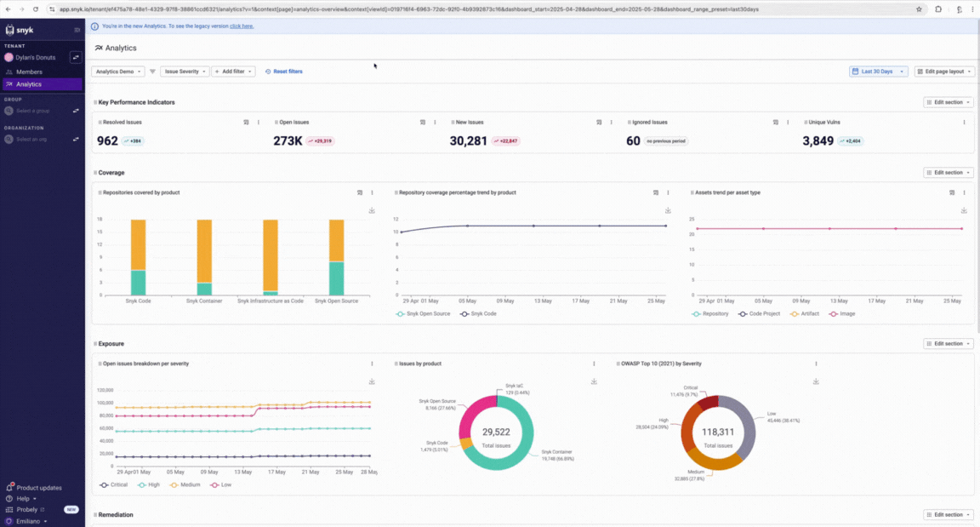Open the Probely link
The image size is (980, 527).
point(26,509)
